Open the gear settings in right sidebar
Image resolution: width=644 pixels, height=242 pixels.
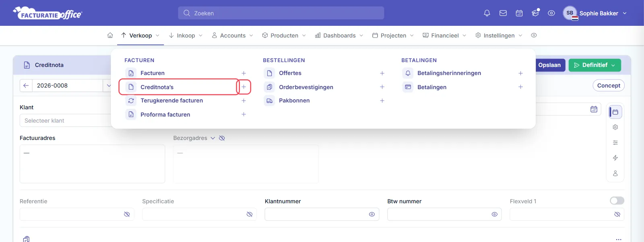click(x=615, y=127)
